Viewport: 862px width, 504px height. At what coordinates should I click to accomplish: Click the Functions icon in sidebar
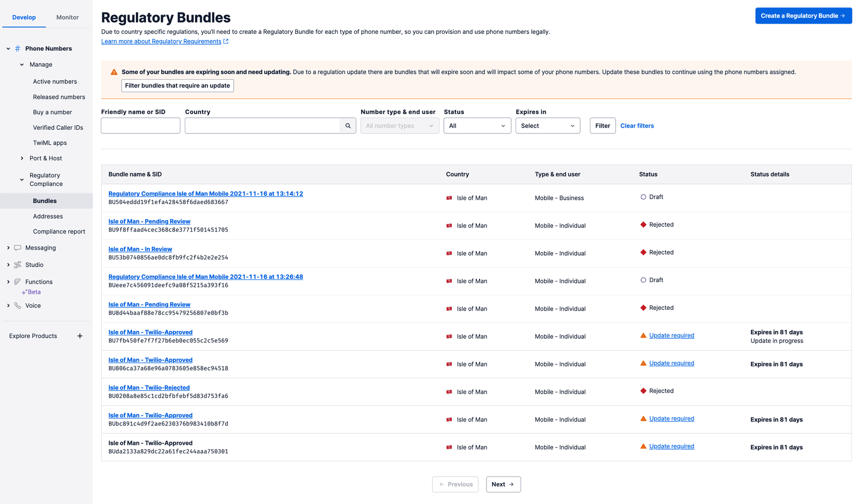click(17, 282)
